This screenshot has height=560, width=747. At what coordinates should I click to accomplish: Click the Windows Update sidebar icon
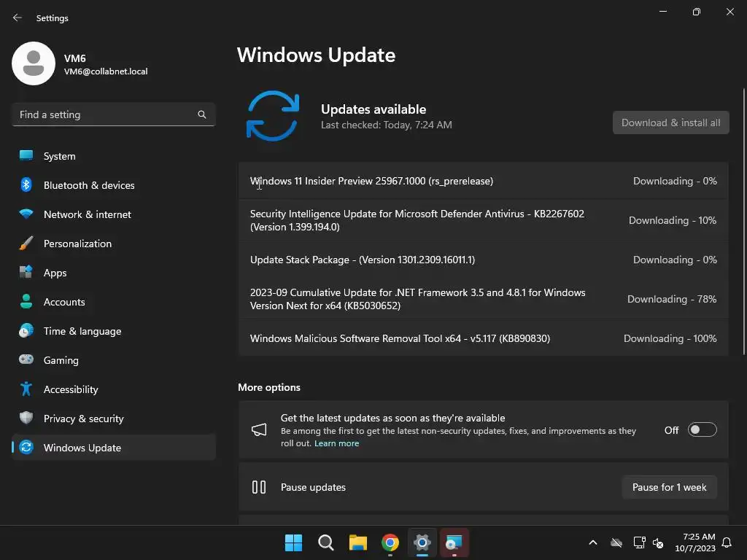coord(26,447)
